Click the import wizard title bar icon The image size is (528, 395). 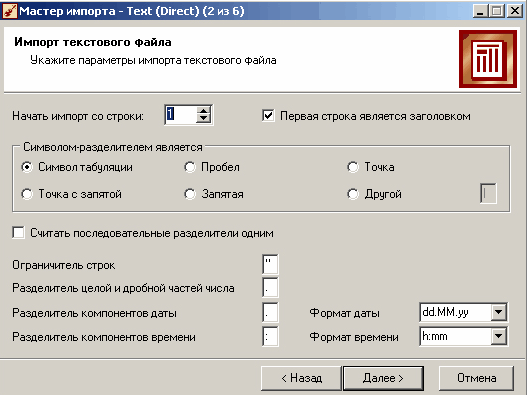click(x=9, y=11)
